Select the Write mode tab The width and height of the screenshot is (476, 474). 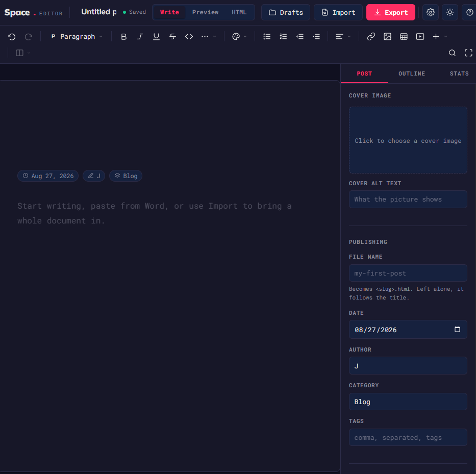pyautogui.click(x=169, y=12)
